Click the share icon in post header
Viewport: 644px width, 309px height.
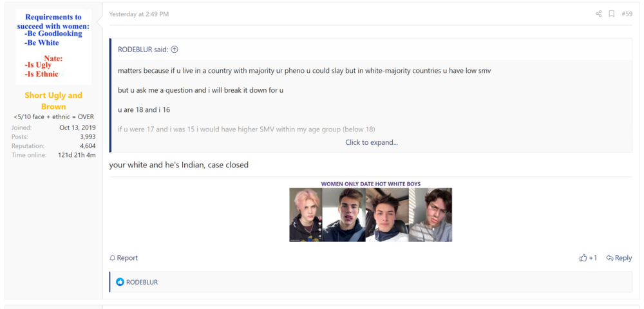(598, 14)
